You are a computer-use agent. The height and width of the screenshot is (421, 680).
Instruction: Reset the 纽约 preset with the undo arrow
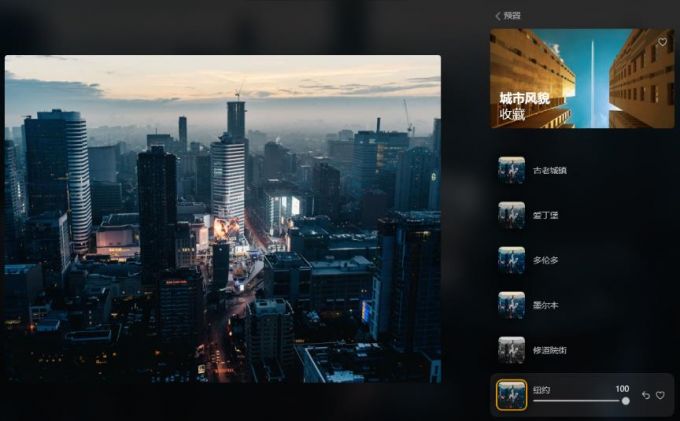pos(646,395)
